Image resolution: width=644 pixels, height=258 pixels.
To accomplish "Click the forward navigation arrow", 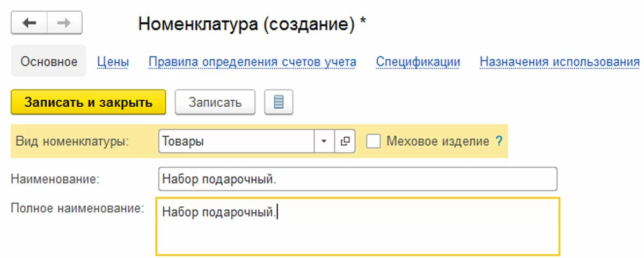I will pyautogui.click(x=64, y=24).
